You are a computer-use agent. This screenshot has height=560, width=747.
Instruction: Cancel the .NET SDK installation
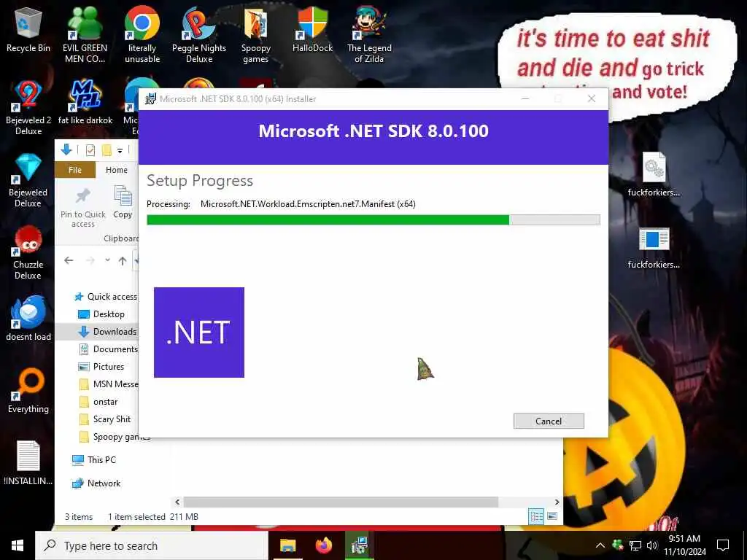click(549, 421)
